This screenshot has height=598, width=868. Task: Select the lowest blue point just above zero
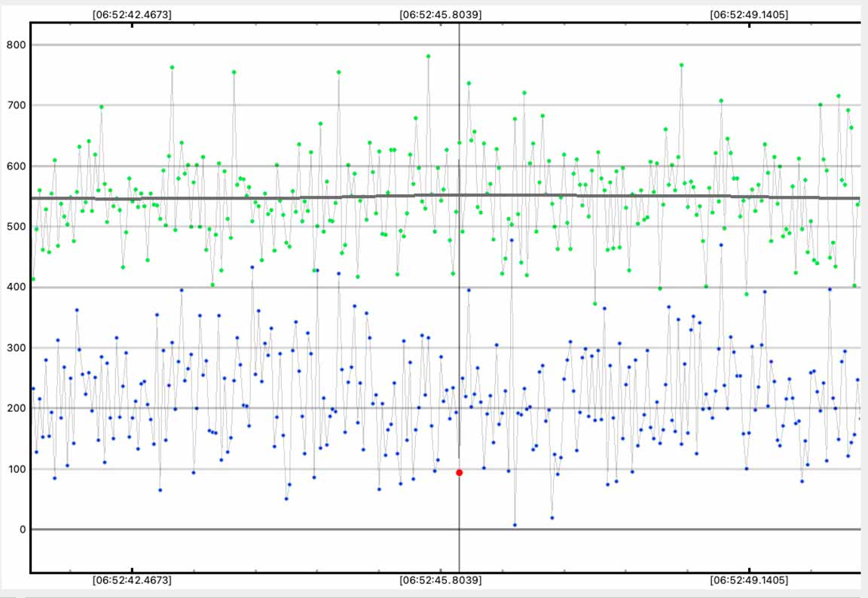pyautogui.click(x=515, y=525)
